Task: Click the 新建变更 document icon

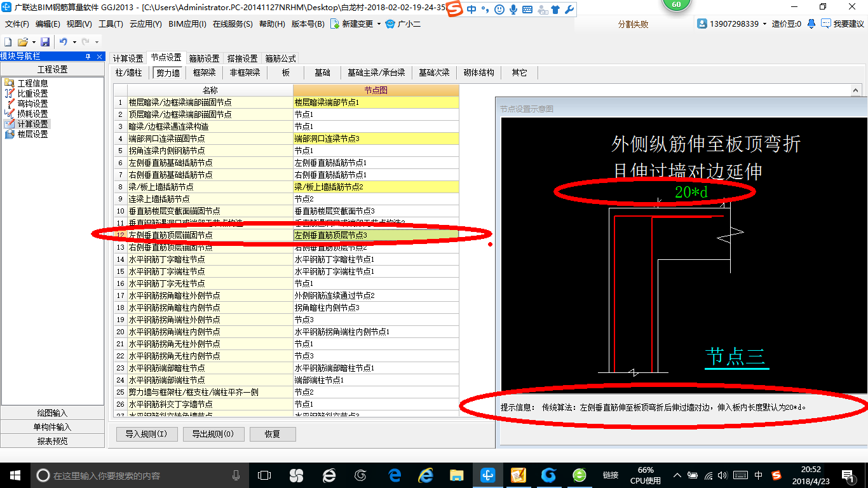Action: click(x=335, y=24)
